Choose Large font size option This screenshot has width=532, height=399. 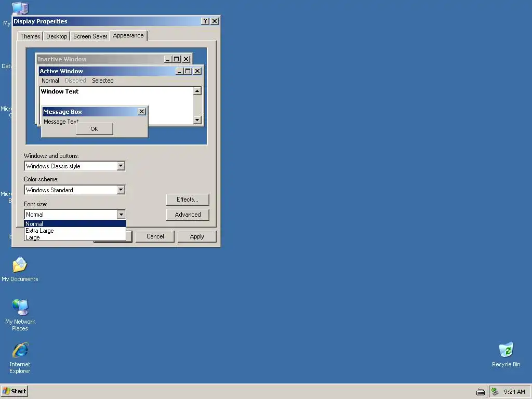tap(75, 237)
